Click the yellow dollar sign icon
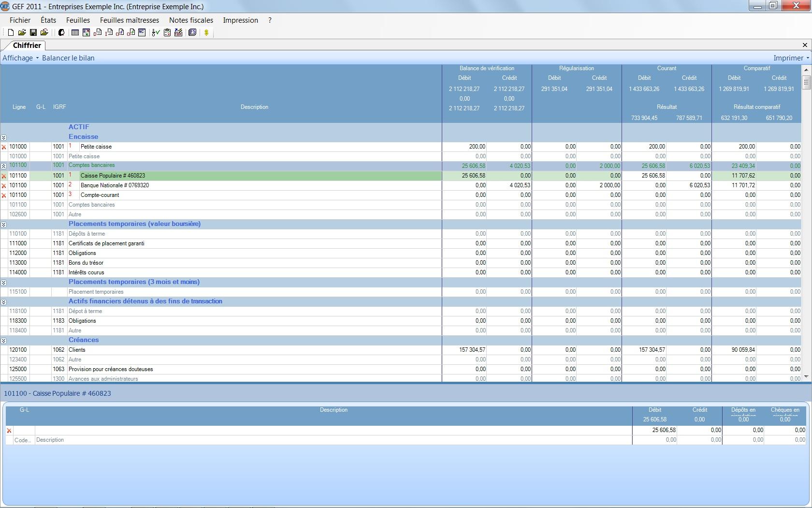 (x=206, y=32)
